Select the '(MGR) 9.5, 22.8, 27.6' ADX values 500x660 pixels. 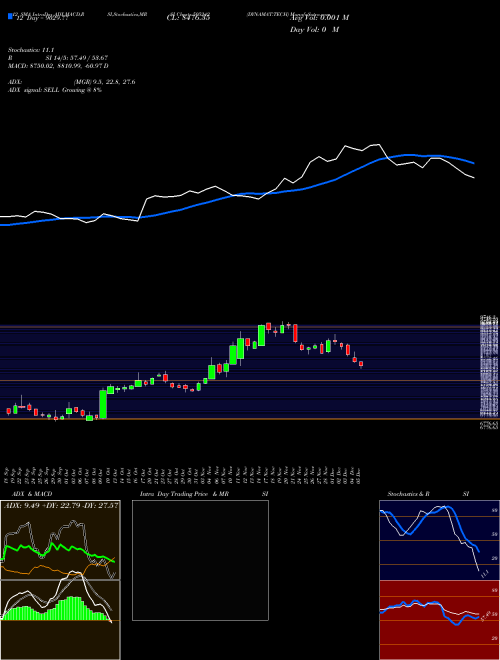point(104,82)
